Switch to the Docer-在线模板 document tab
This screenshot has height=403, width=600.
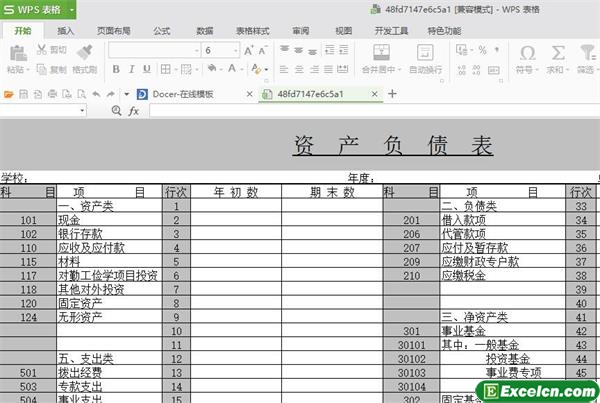[x=182, y=93]
